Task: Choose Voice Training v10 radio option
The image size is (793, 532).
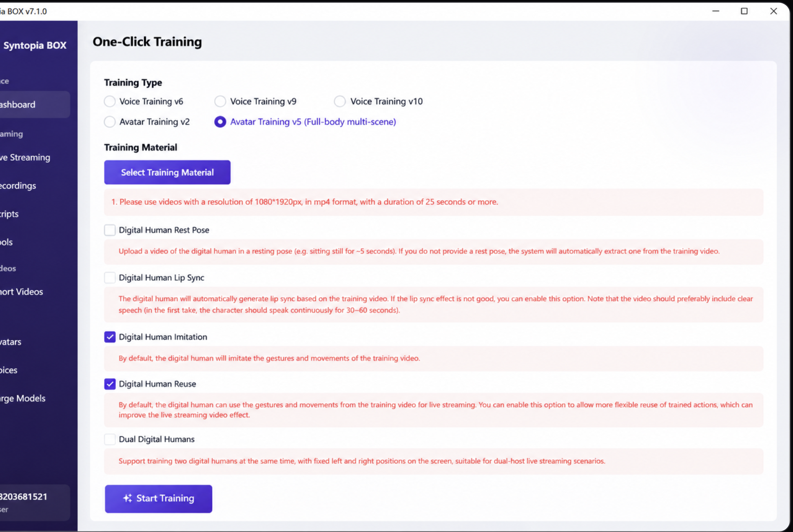Action: 340,101
